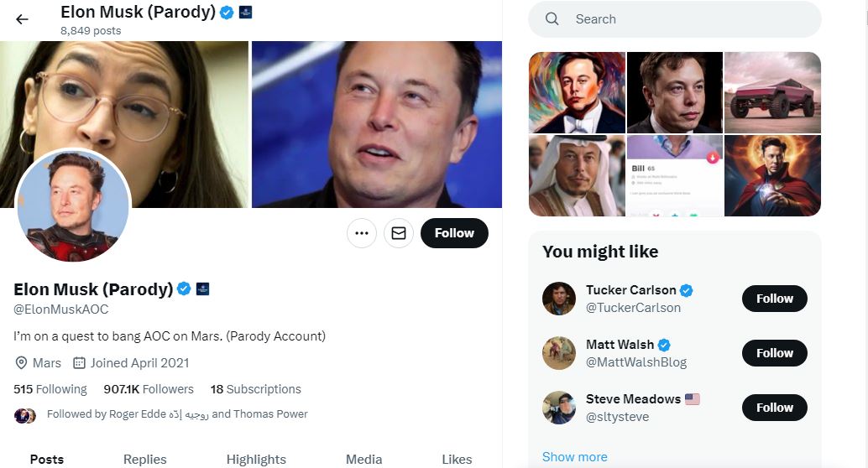Open the three-dots more options menu

362,233
